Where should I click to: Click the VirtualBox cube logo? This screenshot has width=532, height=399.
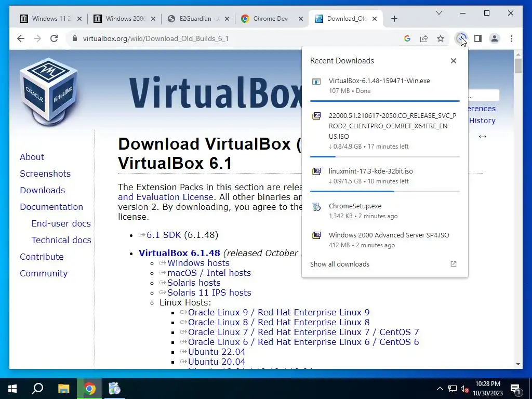(x=49, y=91)
